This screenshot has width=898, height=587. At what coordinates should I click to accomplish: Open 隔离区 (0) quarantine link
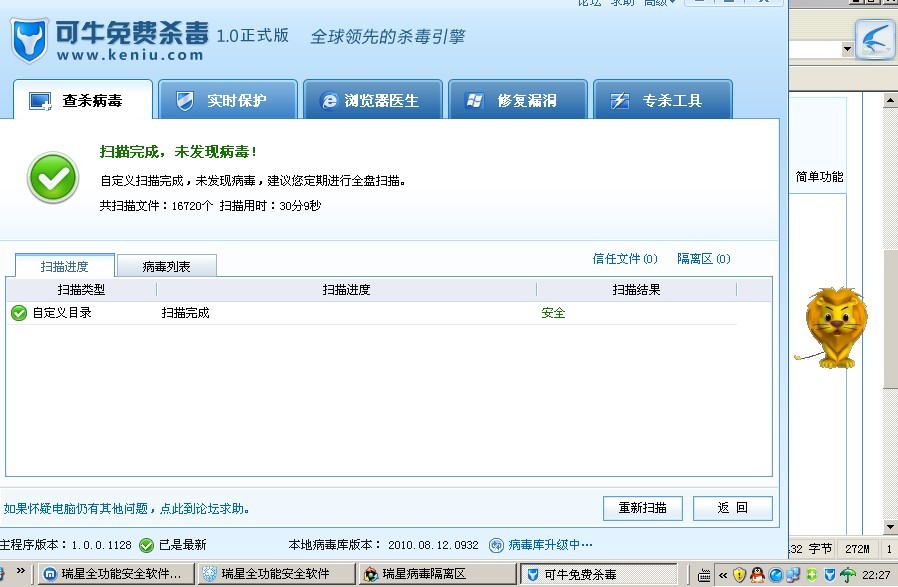pos(703,259)
